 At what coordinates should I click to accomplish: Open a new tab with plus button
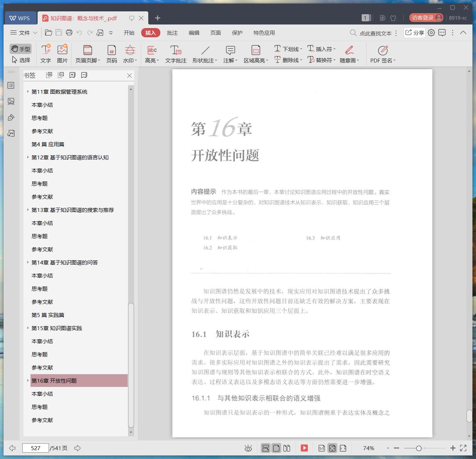(x=157, y=18)
